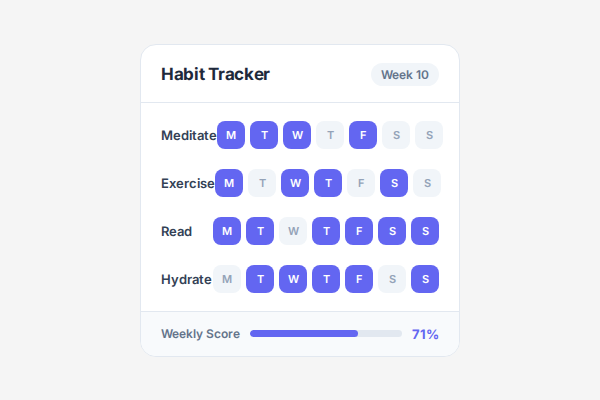The image size is (600, 400).
Task: Disable Sunday for the Read habit
Action: coord(425,231)
